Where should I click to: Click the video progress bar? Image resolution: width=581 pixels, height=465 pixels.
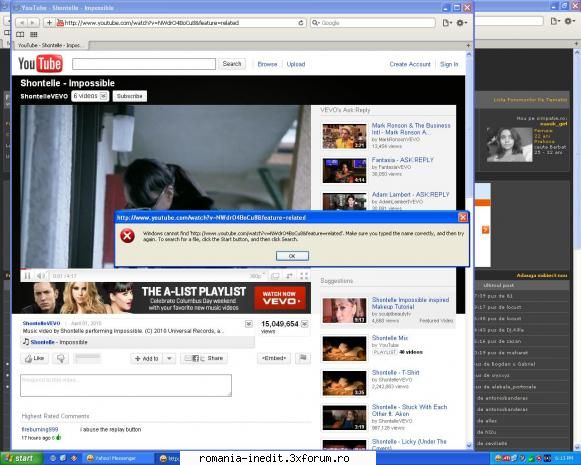point(166,269)
